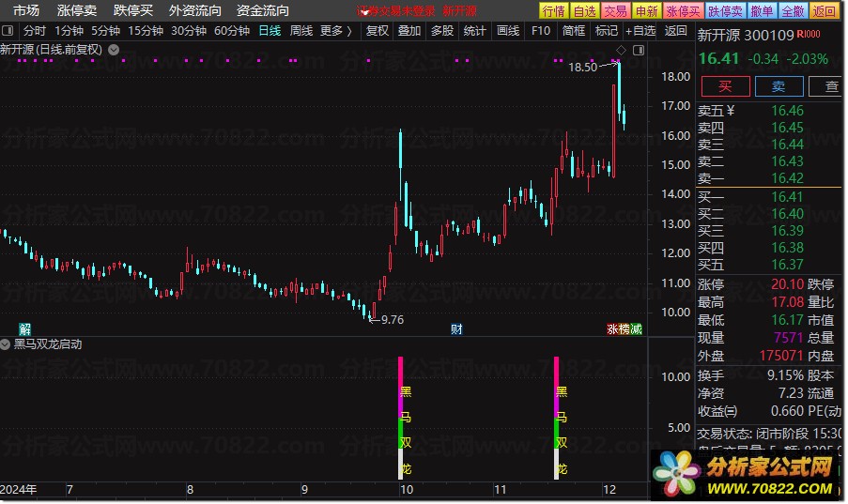Click the 新开源 300109 stock title
Image resolution: width=848 pixels, height=504 pixels.
(x=746, y=35)
